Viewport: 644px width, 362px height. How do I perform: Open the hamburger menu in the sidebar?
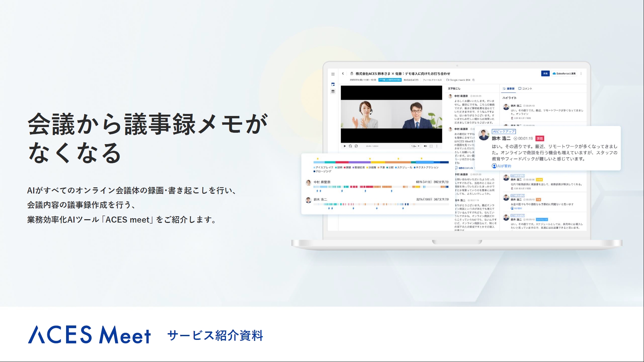[x=333, y=74]
